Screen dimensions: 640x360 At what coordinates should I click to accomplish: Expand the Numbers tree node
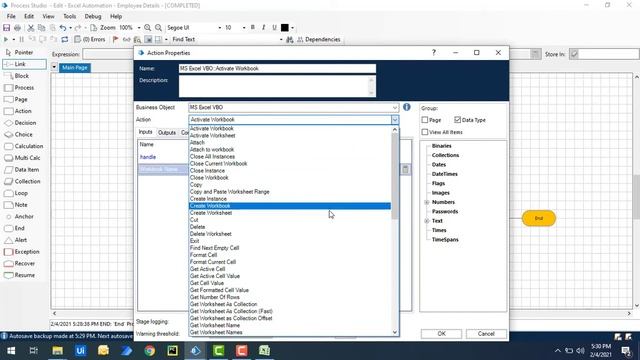tap(427, 202)
